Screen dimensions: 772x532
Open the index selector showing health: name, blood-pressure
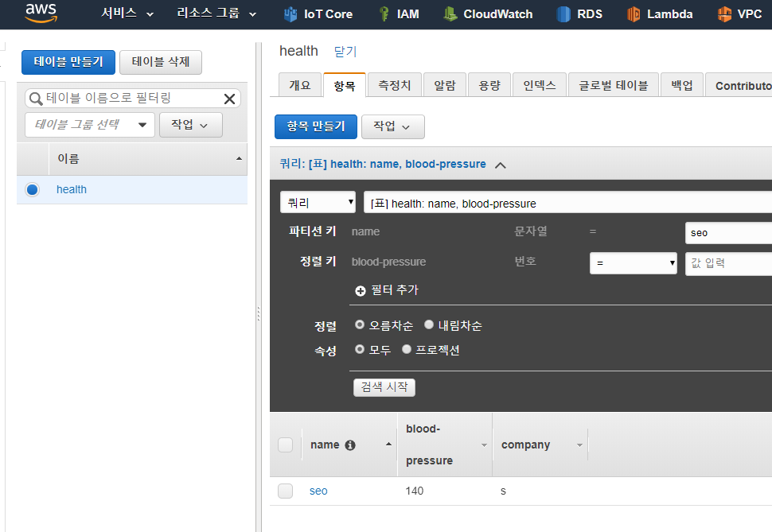(567, 203)
